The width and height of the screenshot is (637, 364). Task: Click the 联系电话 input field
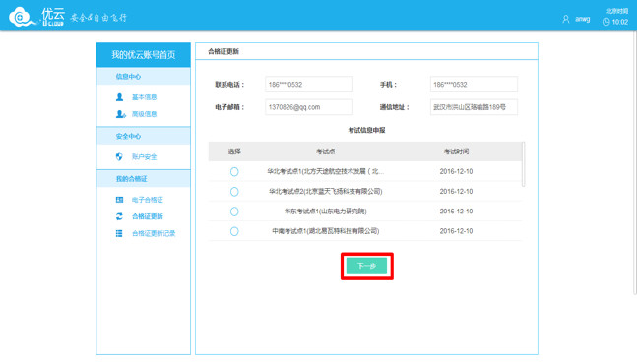tap(309, 85)
